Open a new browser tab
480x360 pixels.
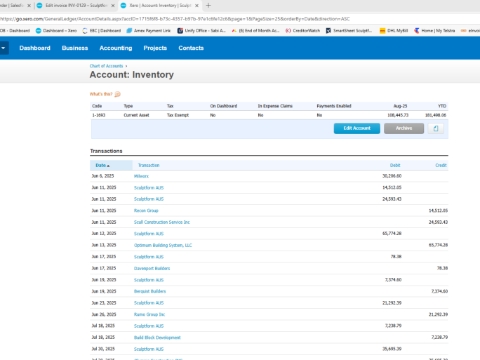(208, 5)
